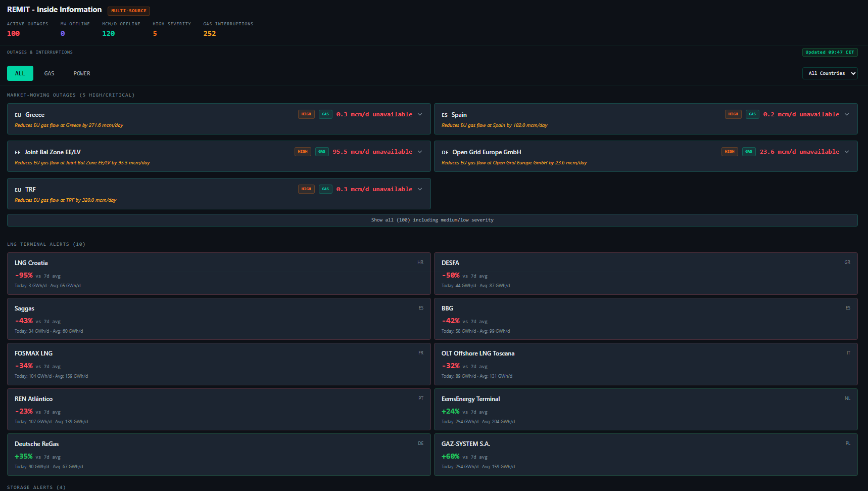Click HIGH badge on Joint Bal Zone card
Image resolution: width=868 pixels, height=491 pixels.
pos(303,152)
